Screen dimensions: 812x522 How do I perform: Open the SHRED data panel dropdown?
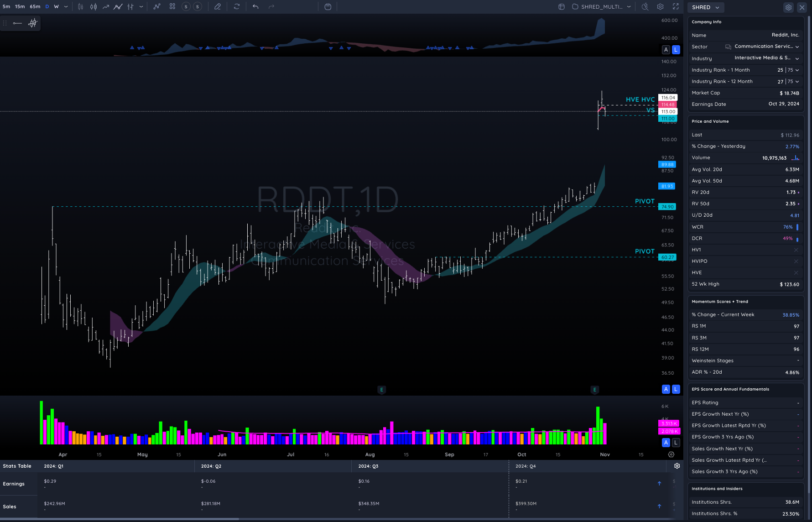coord(705,7)
